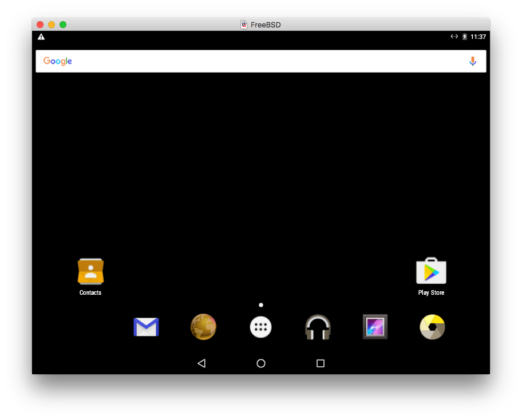This screenshot has width=522, height=420.
Task: Launch the Play Store app
Action: pyautogui.click(x=431, y=271)
